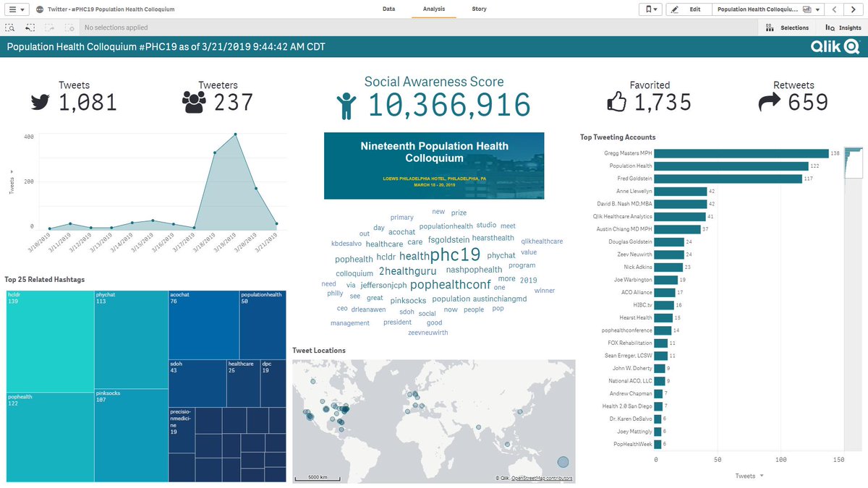Select the Dr. Karen DeSalvo label
Viewport: 868px width, 488px height.
coord(630,419)
